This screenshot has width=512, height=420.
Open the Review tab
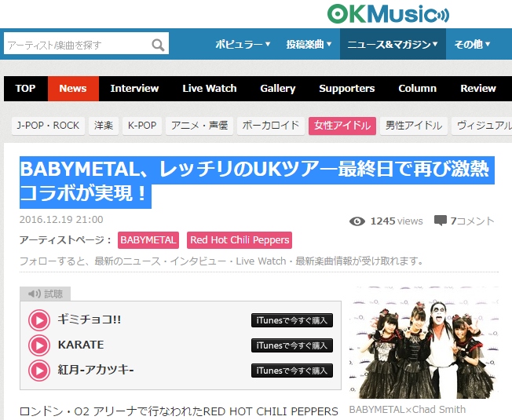478,89
